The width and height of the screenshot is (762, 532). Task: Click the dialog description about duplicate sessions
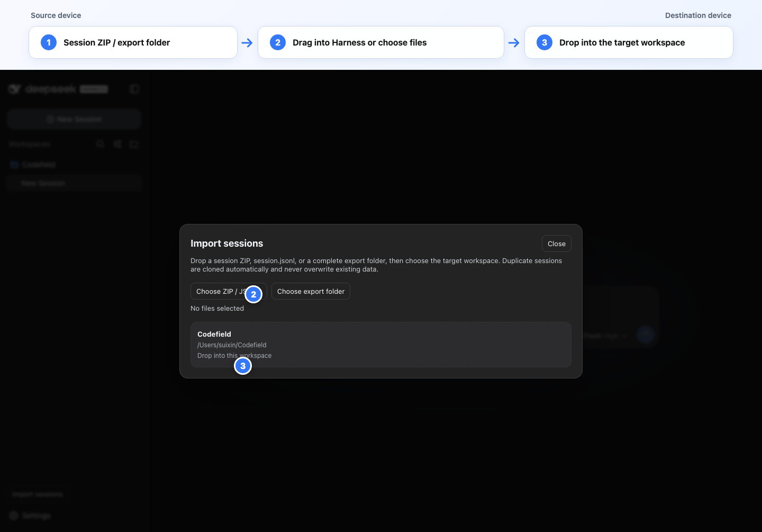coord(376,265)
